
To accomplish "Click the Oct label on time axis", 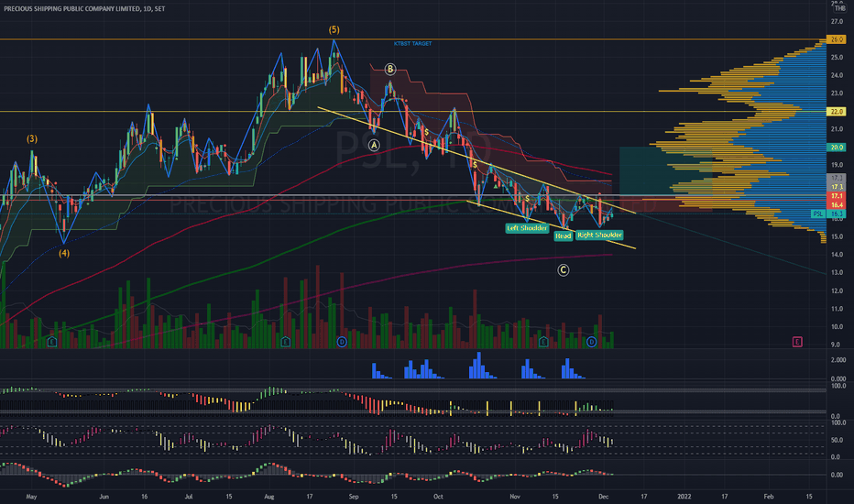I will point(438,497).
